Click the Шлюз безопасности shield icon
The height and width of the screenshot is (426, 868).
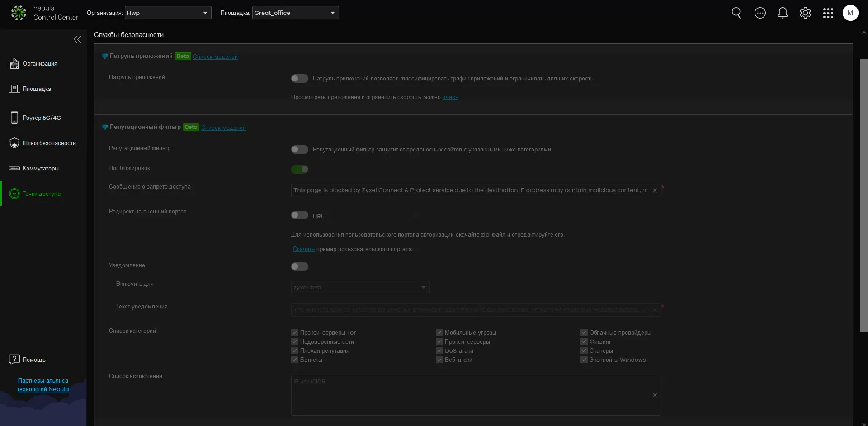14,143
